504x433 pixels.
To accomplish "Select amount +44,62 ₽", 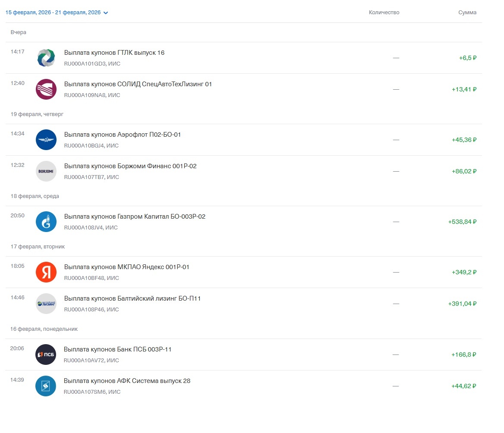I will 463,386.
